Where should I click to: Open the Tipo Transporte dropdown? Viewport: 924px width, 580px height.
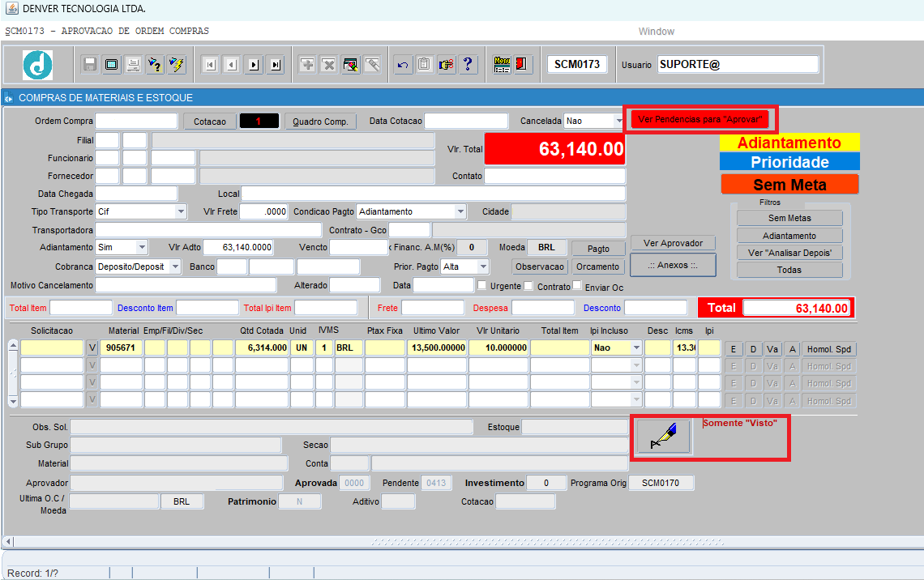(x=181, y=211)
